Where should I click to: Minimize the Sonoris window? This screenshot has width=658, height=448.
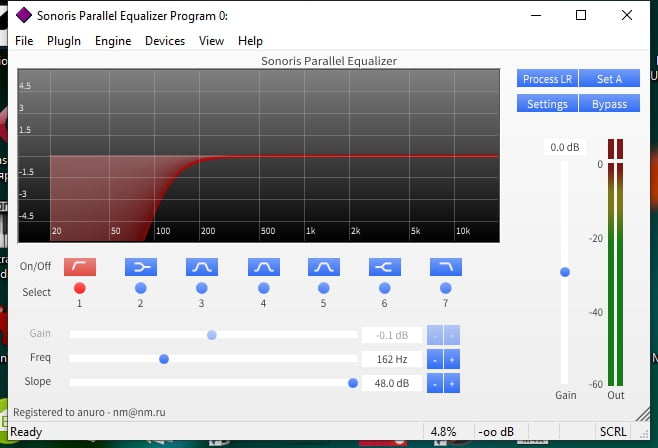tap(536, 16)
